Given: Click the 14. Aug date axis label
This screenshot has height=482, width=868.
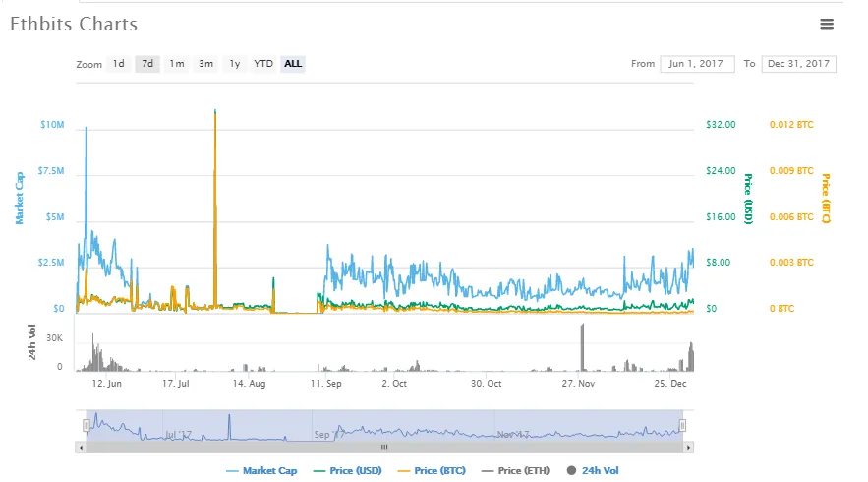Looking at the screenshot, I should tap(249, 384).
